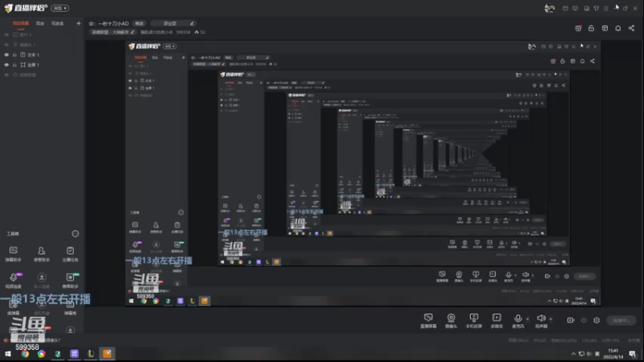The height and width of the screenshot is (362, 644).
Task: Toggle visibility eye for 英雄联盟 source
Action: [x=6, y=75]
